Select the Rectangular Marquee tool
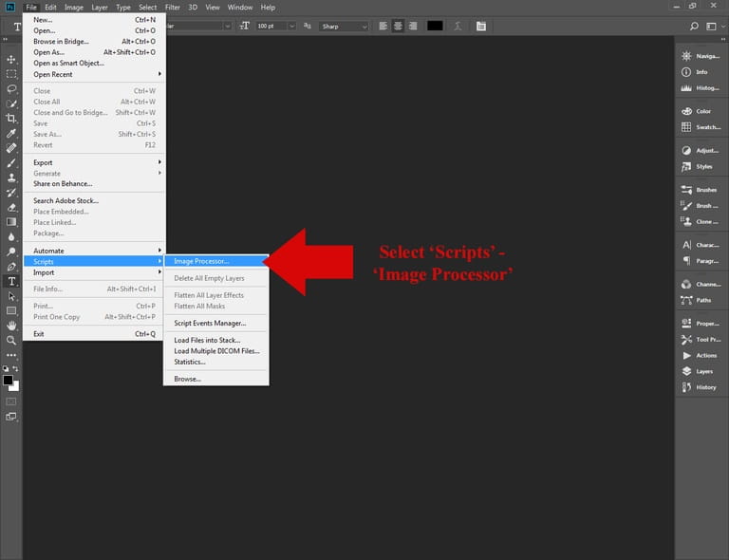Viewport: 729px width, 560px height. [11, 74]
